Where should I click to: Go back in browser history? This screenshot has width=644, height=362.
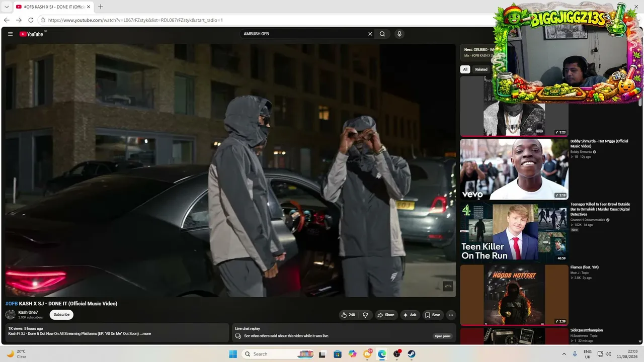[x=7, y=20]
